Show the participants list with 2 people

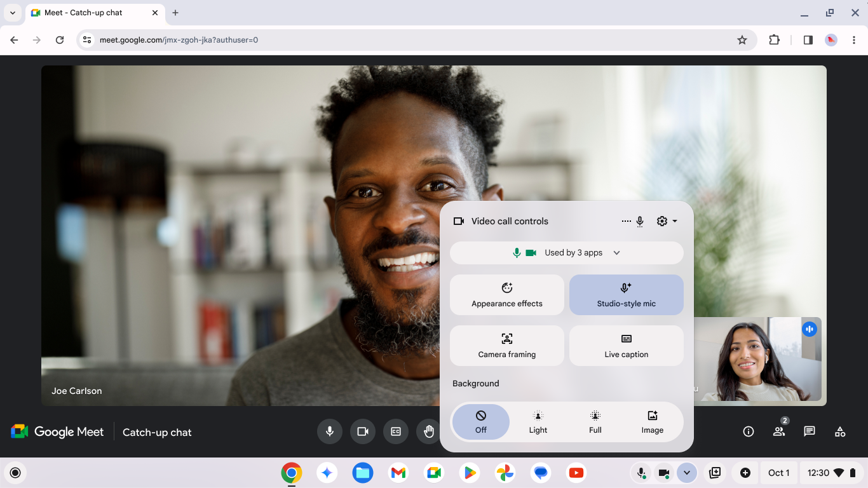pos(778,431)
